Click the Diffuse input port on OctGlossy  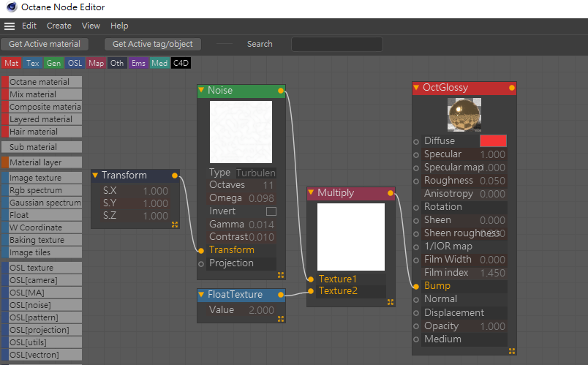click(x=416, y=142)
